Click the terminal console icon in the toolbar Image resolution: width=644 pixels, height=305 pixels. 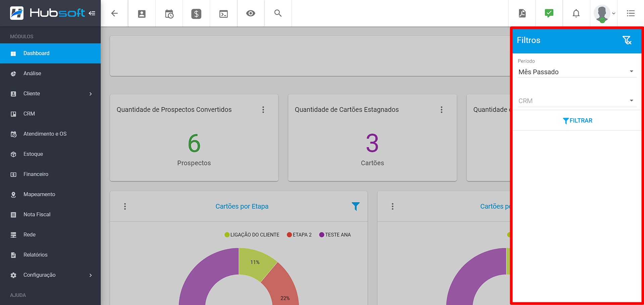(x=223, y=13)
